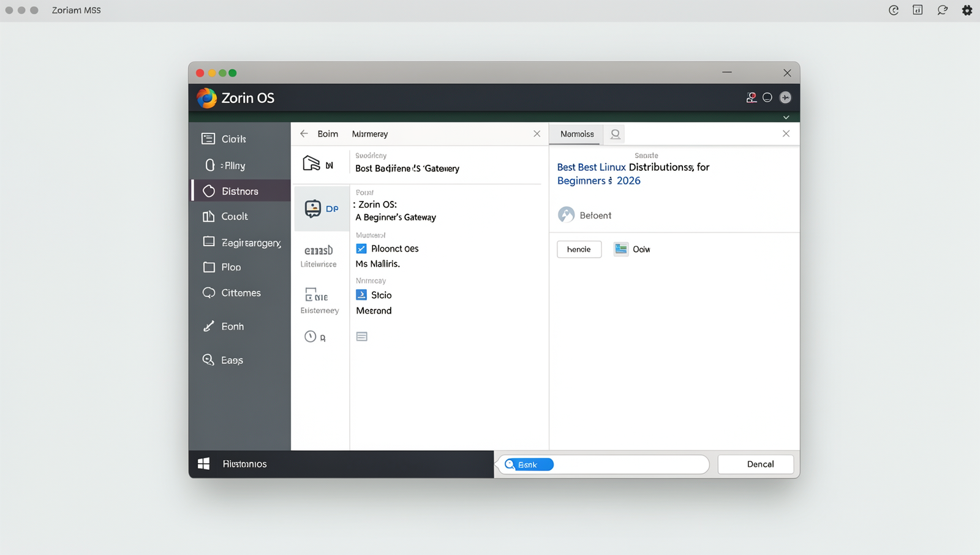The image size is (980, 555).
Task: Go back with the arrow beside Boim
Action: click(x=304, y=134)
